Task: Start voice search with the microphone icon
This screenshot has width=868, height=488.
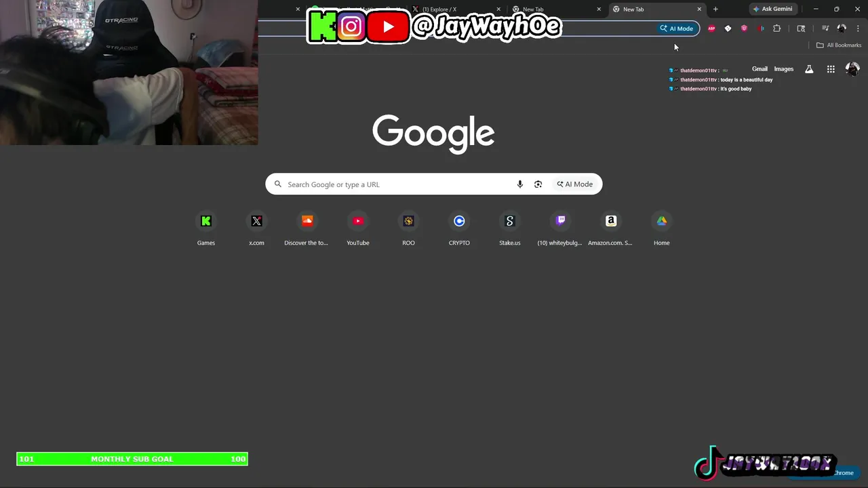Action: (520, 184)
